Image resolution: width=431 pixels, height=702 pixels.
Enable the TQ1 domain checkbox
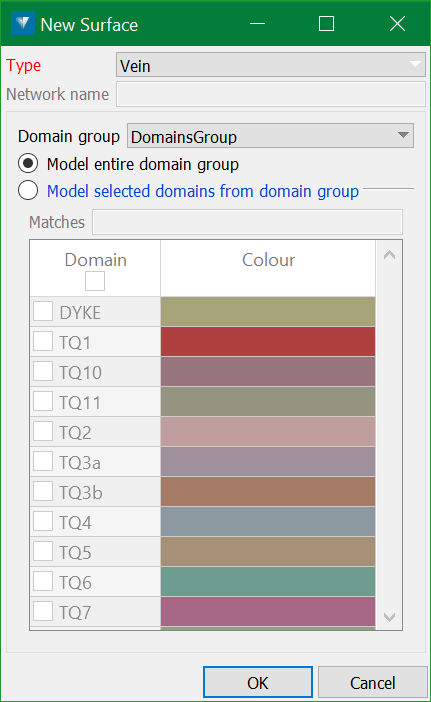pos(43,342)
